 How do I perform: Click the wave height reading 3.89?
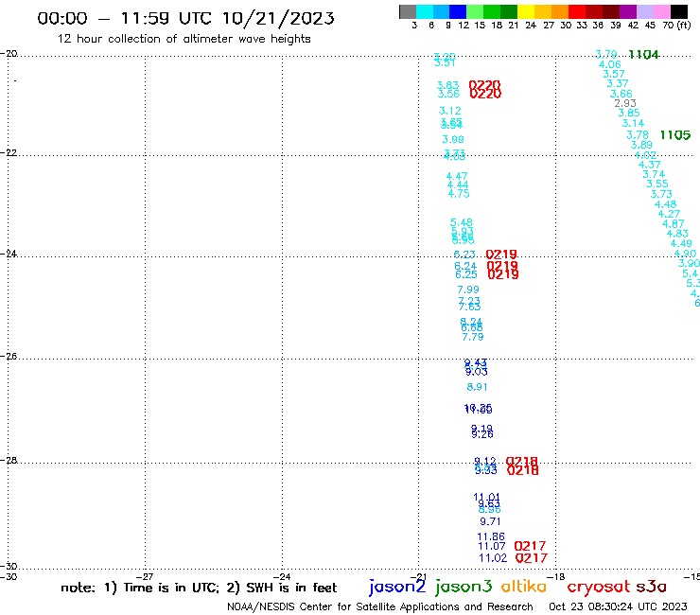tap(641, 145)
